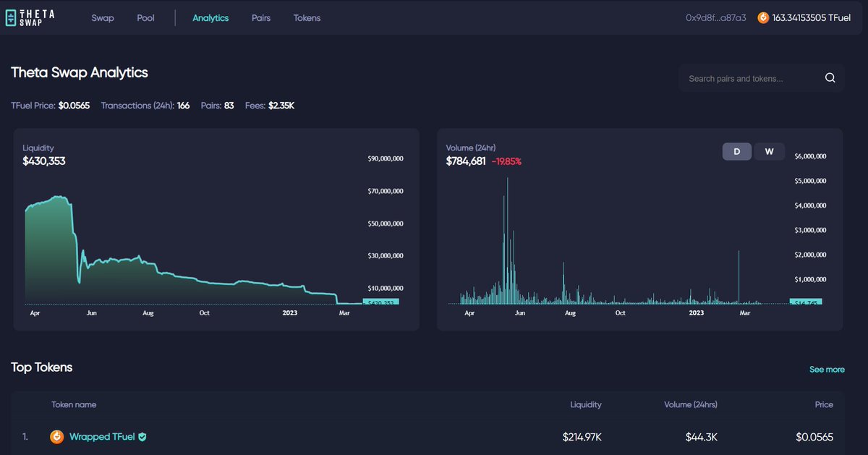Click the Token name column header
868x455 pixels.
click(x=74, y=404)
